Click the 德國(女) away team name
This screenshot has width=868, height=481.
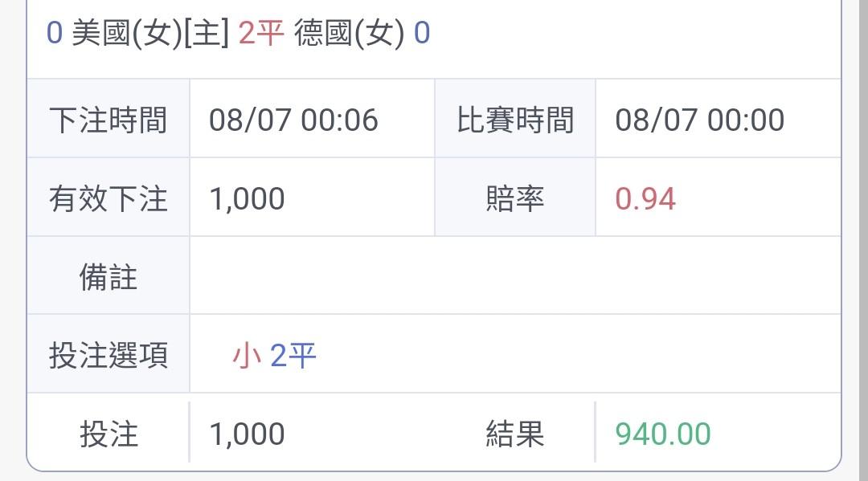[349, 34]
